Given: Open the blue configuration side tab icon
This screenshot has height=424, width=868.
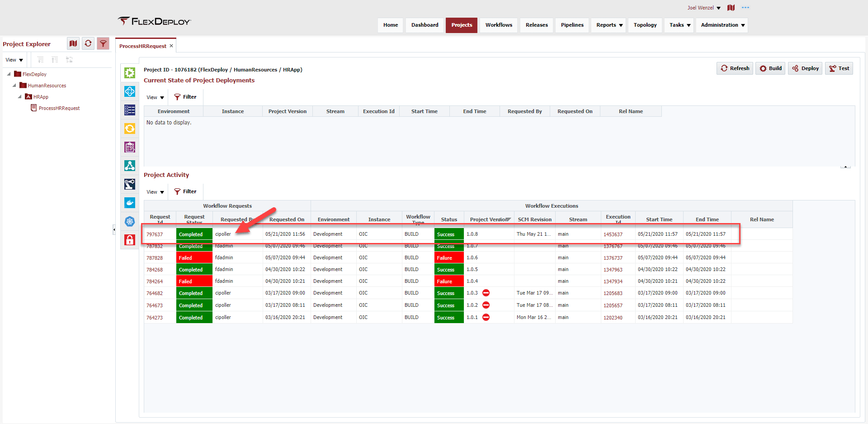Looking at the screenshot, I should (130, 91).
